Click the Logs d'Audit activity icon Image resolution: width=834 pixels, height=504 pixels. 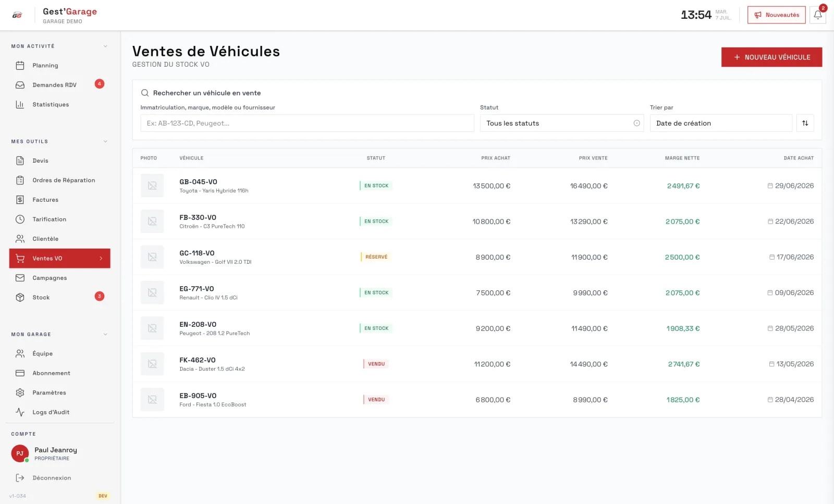tap(20, 412)
